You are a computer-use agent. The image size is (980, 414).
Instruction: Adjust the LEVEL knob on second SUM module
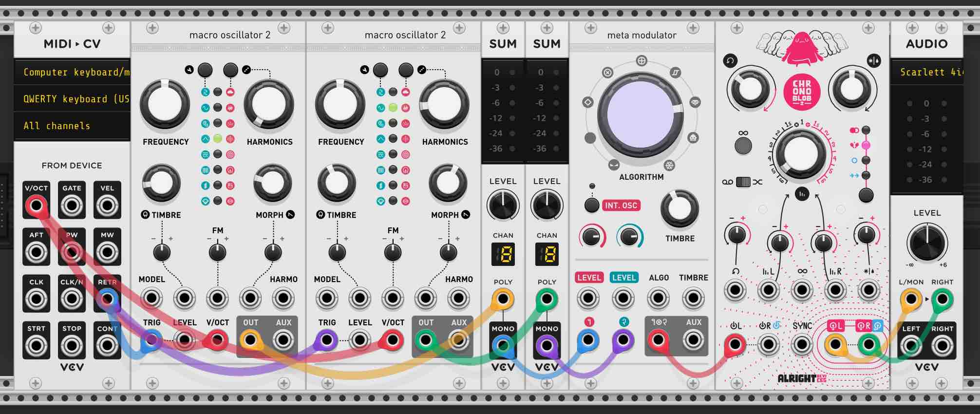point(547,205)
